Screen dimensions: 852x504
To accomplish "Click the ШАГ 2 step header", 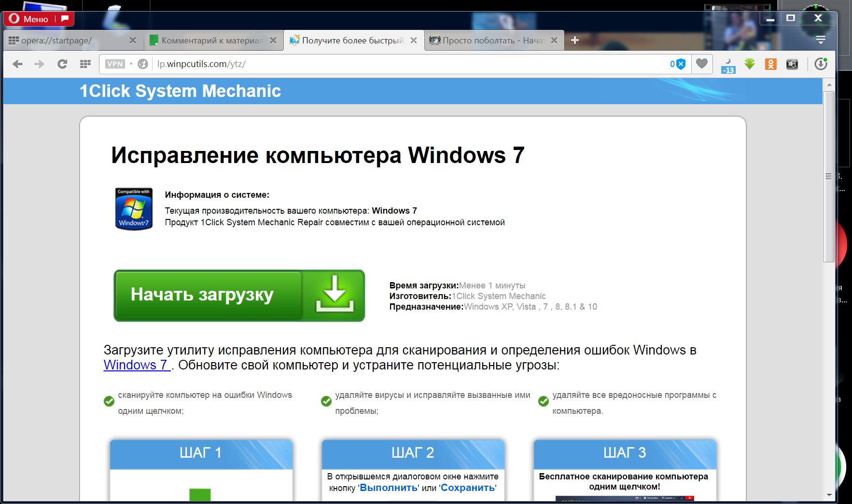I will click(x=413, y=453).
